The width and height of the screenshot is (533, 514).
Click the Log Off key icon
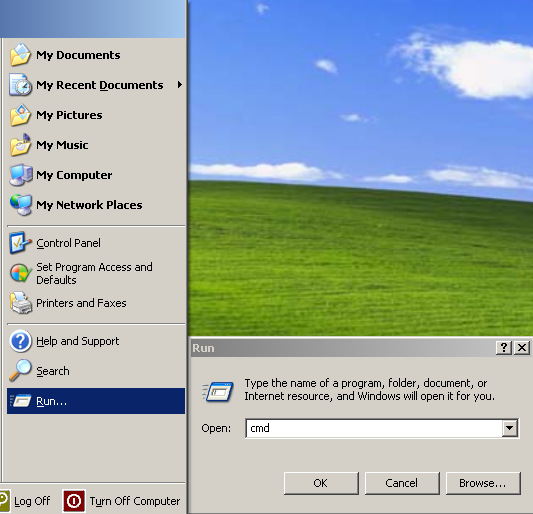(4, 501)
